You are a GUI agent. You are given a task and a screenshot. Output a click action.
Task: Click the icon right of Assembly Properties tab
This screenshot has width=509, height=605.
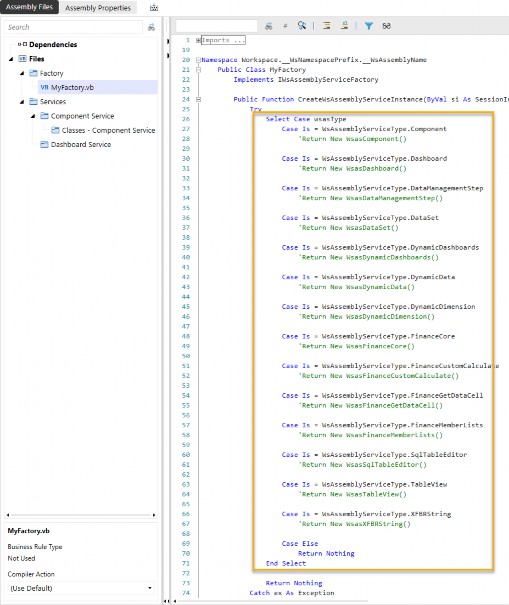(154, 8)
